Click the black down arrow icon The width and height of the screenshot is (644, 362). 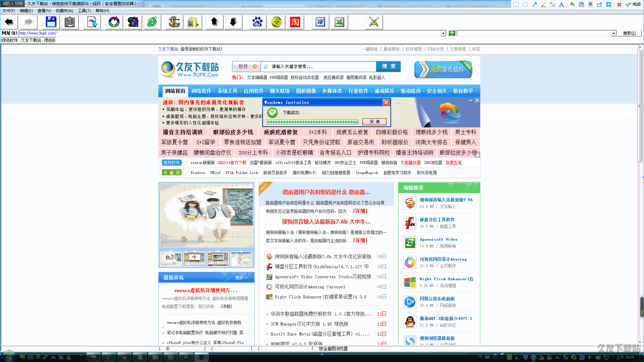click(x=233, y=22)
